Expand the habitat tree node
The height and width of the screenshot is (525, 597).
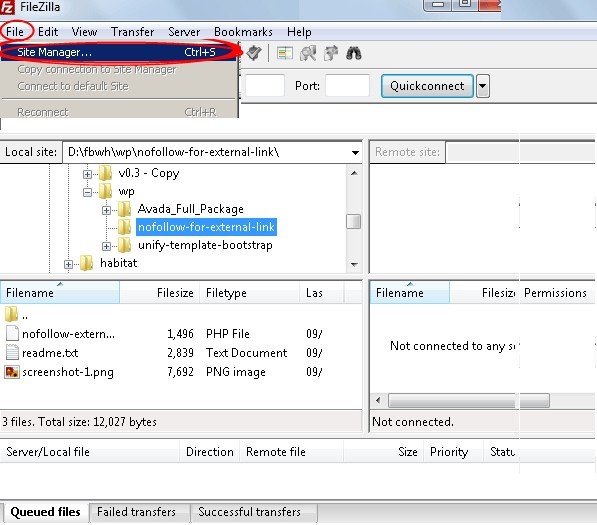point(69,264)
